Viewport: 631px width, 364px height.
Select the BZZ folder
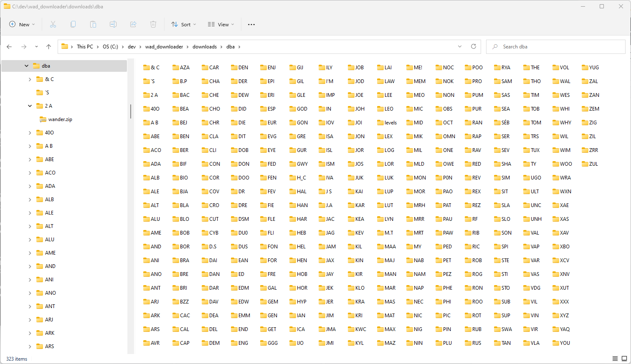(181, 302)
